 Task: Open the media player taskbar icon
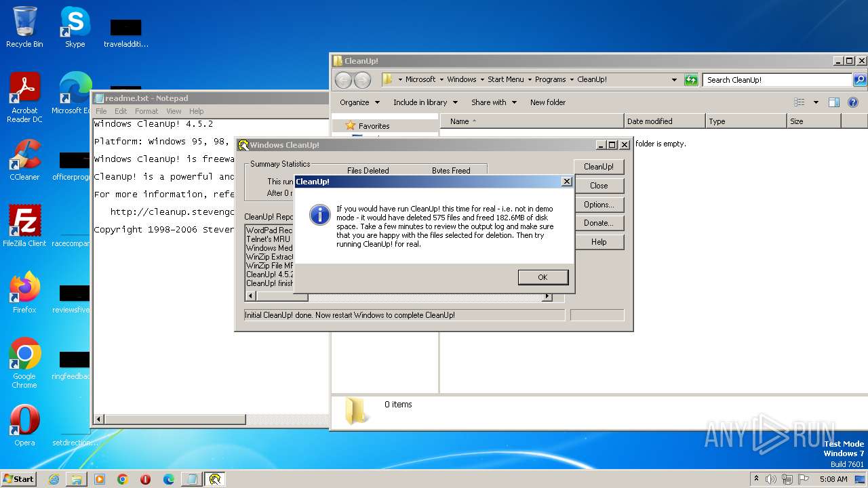(x=100, y=479)
